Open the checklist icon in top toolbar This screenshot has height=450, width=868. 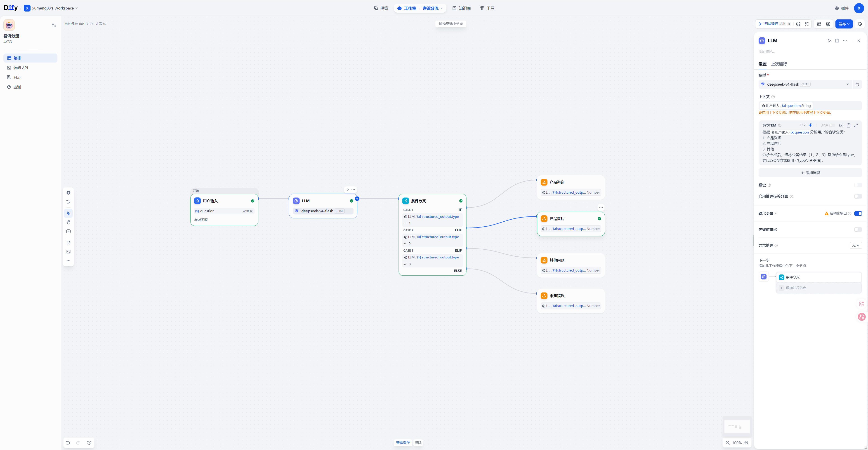(807, 24)
